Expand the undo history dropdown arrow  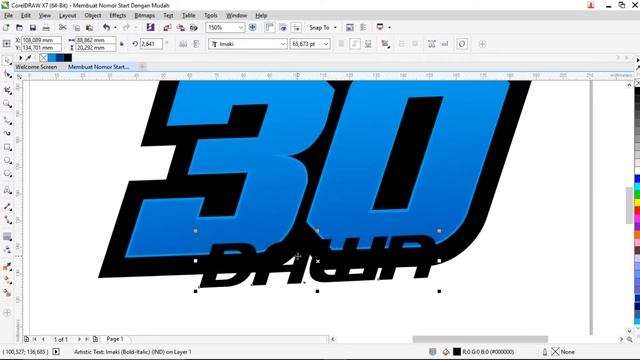tap(116, 27)
